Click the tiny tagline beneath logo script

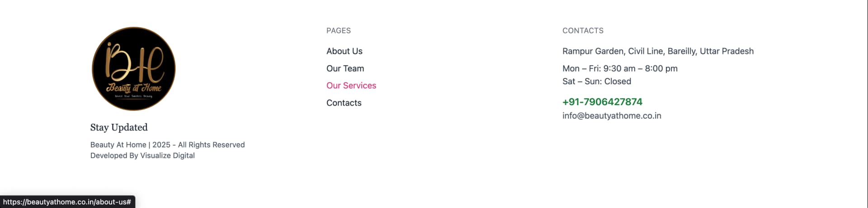click(x=133, y=96)
